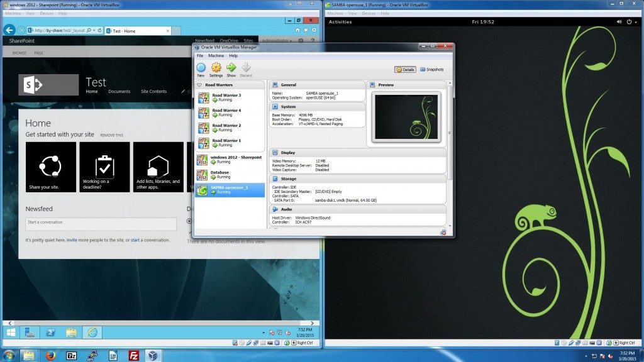Screen dimensions: 644x362
Task: Select SAMBA opensuse_1 in machine list
Action: click(230, 190)
